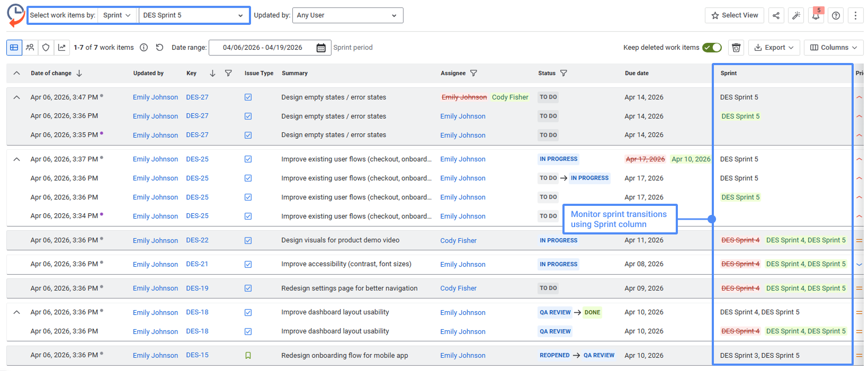The image size is (868, 371).
Task: Click the Sprint column header
Action: click(728, 74)
